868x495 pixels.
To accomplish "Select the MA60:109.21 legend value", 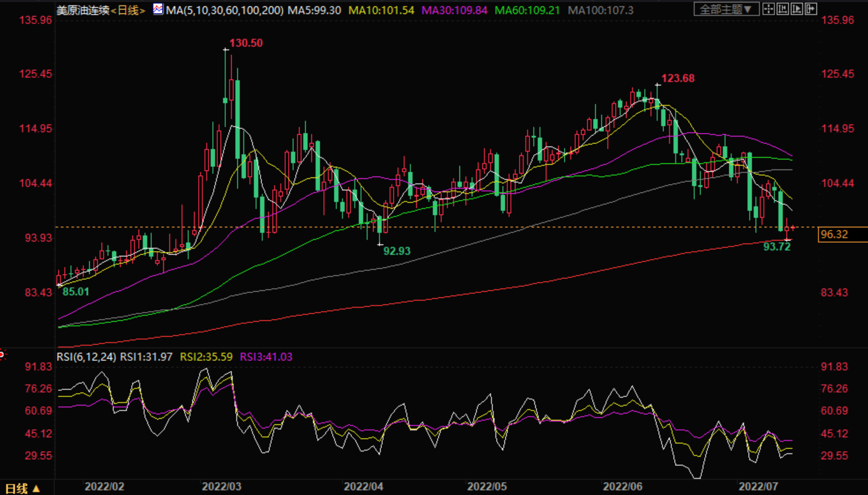I will pyautogui.click(x=527, y=10).
